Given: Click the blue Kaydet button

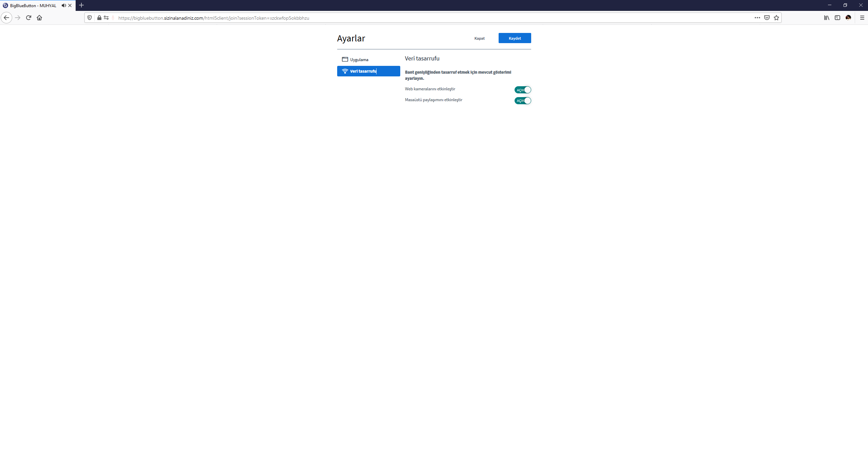Looking at the screenshot, I should [x=515, y=38].
